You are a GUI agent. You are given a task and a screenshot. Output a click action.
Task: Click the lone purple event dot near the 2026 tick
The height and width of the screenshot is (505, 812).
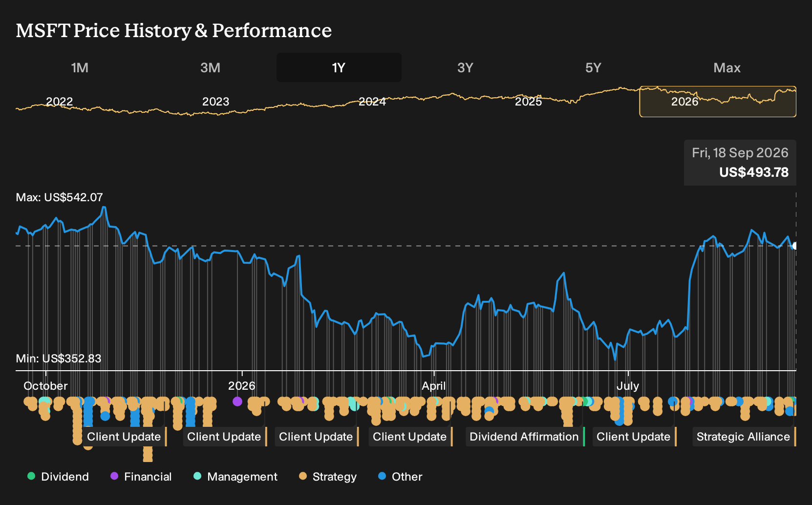pyautogui.click(x=237, y=401)
